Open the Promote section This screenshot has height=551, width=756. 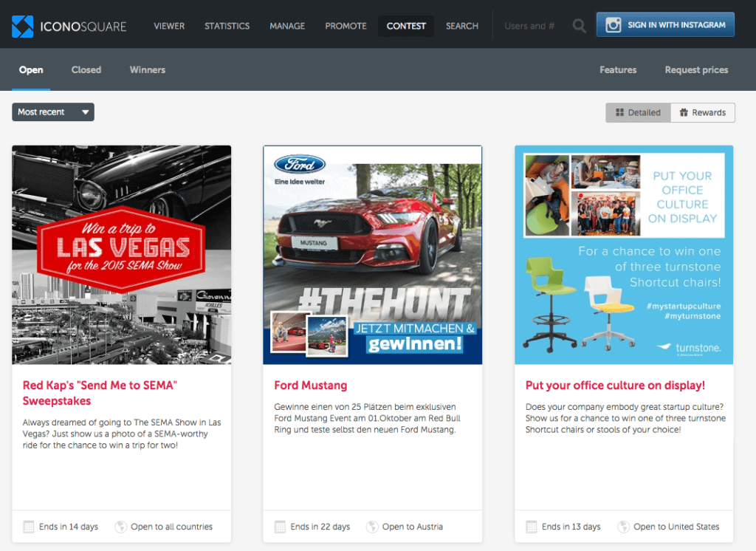click(x=346, y=26)
